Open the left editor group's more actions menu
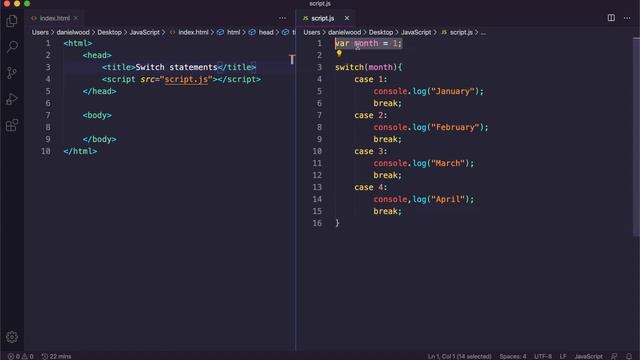640x360 pixels. [x=282, y=18]
